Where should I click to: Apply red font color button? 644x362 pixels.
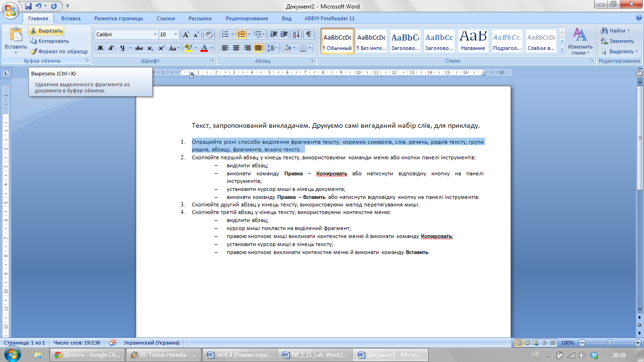point(204,48)
